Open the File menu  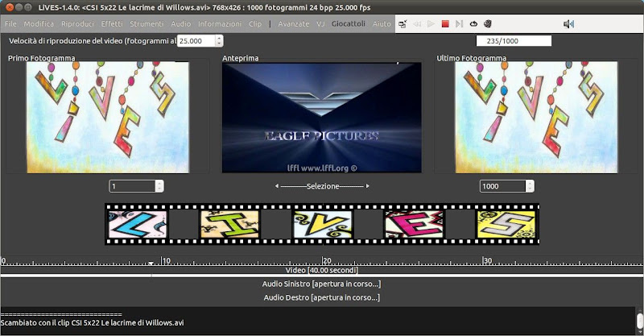[10, 24]
